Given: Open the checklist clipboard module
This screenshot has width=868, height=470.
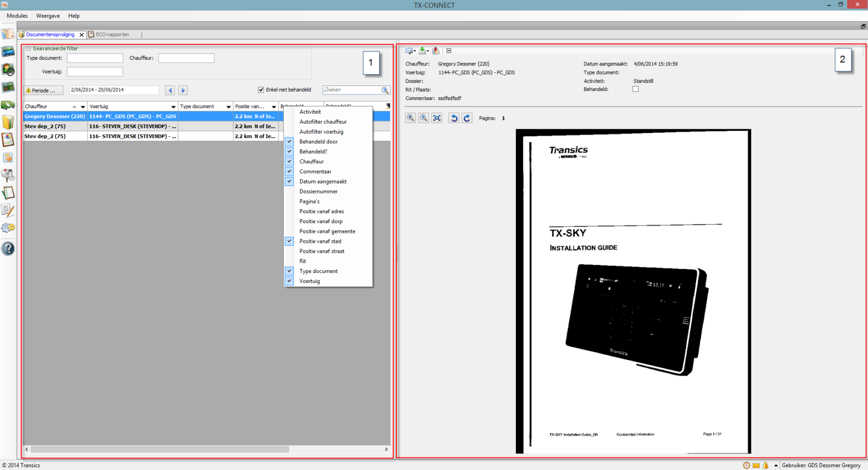Looking at the screenshot, I should [8, 193].
